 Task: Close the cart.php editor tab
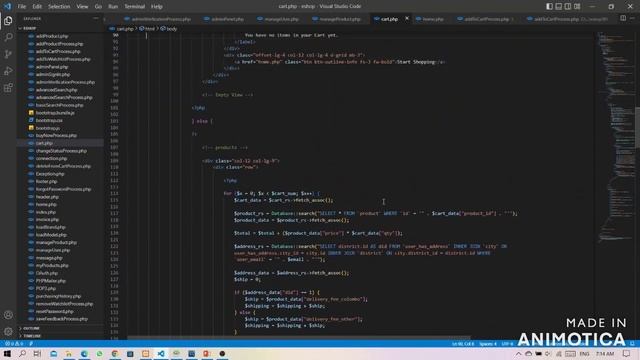407,19
